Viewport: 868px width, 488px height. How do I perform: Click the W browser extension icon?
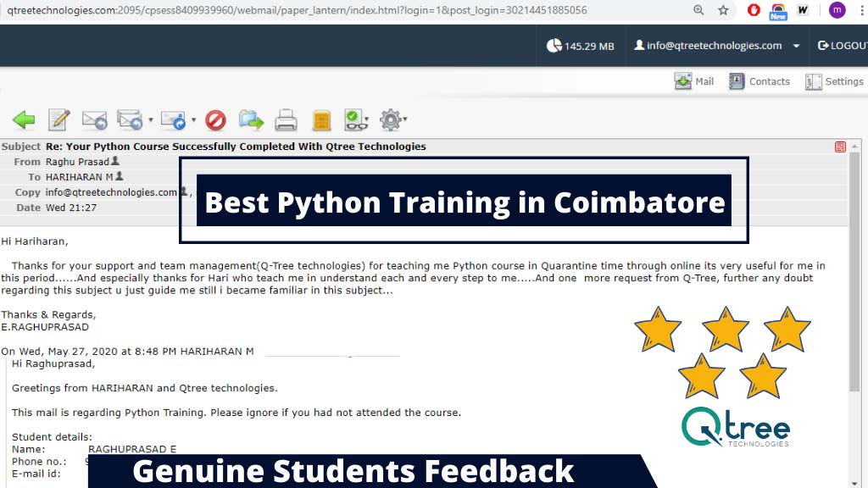coord(803,10)
